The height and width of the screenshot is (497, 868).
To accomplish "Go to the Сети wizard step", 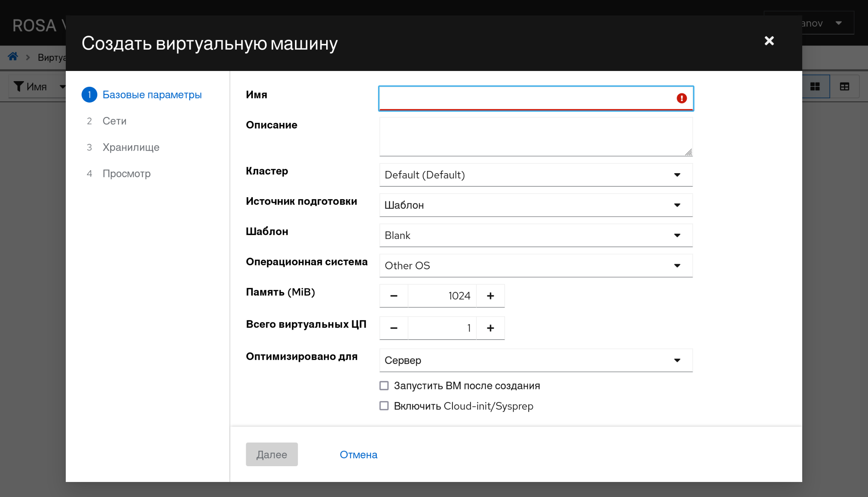I will [114, 121].
